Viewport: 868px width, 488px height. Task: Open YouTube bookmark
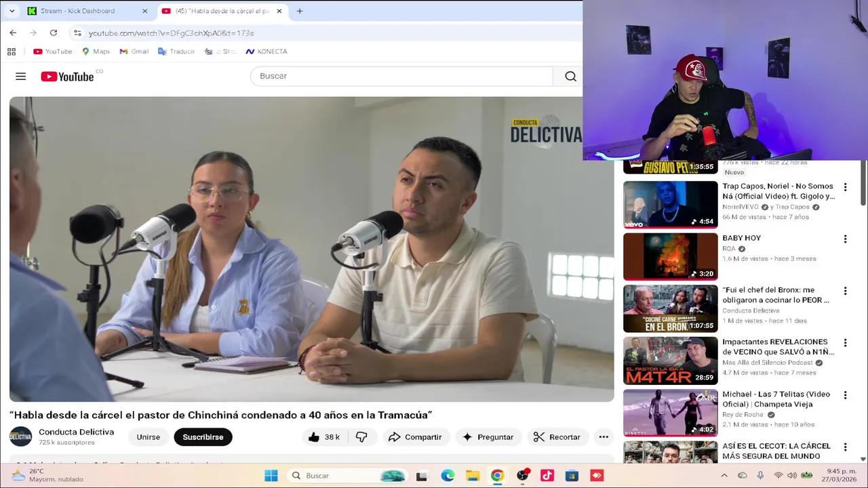click(52, 52)
